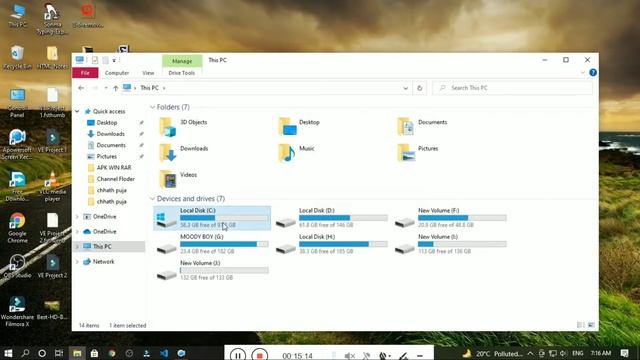
Task: Collapse Quick access tree node
Action: click(x=77, y=111)
